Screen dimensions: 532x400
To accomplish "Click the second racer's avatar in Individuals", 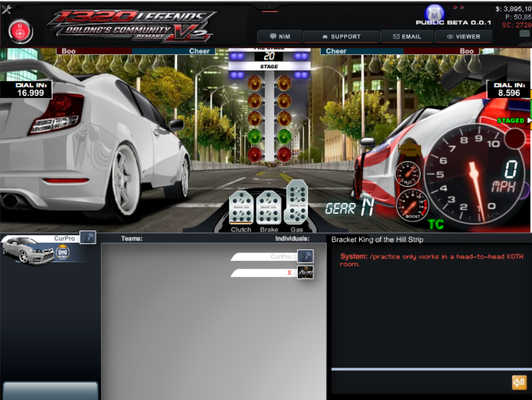I will click(x=306, y=272).
